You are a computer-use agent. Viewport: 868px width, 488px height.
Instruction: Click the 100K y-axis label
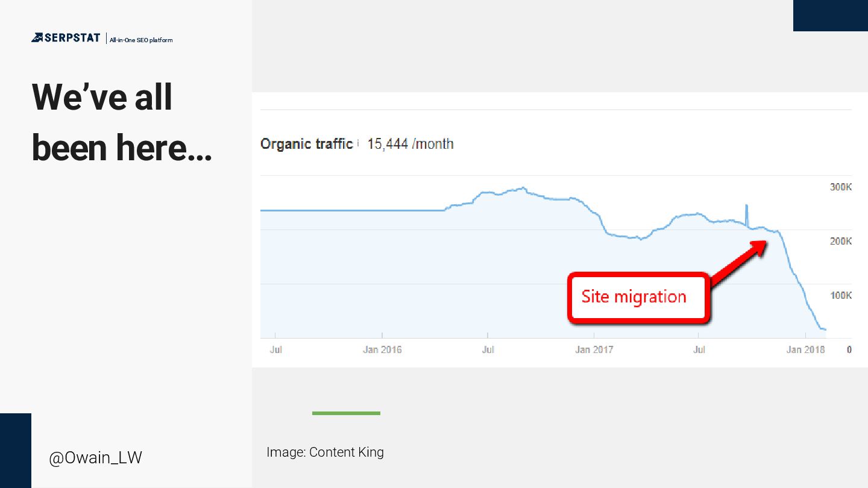[840, 295]
